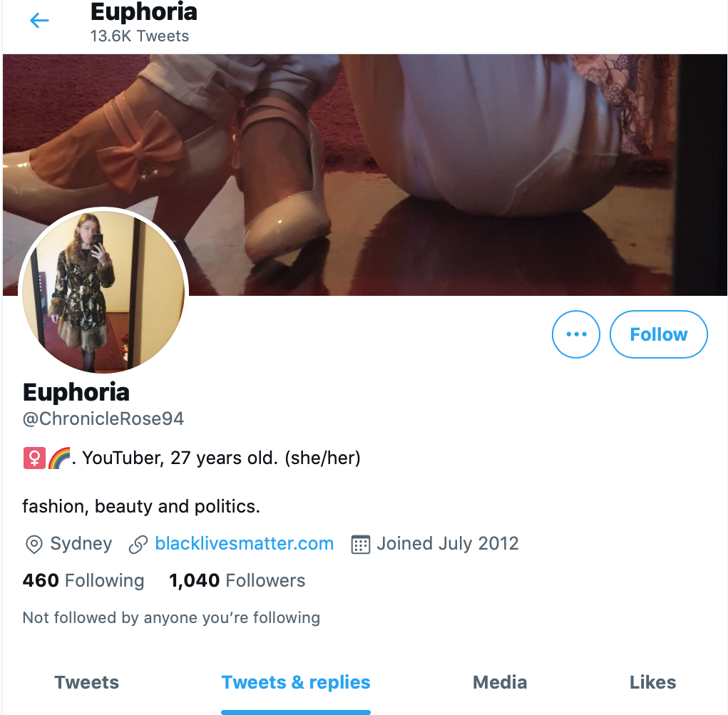Click the Sydney location text

81,544
